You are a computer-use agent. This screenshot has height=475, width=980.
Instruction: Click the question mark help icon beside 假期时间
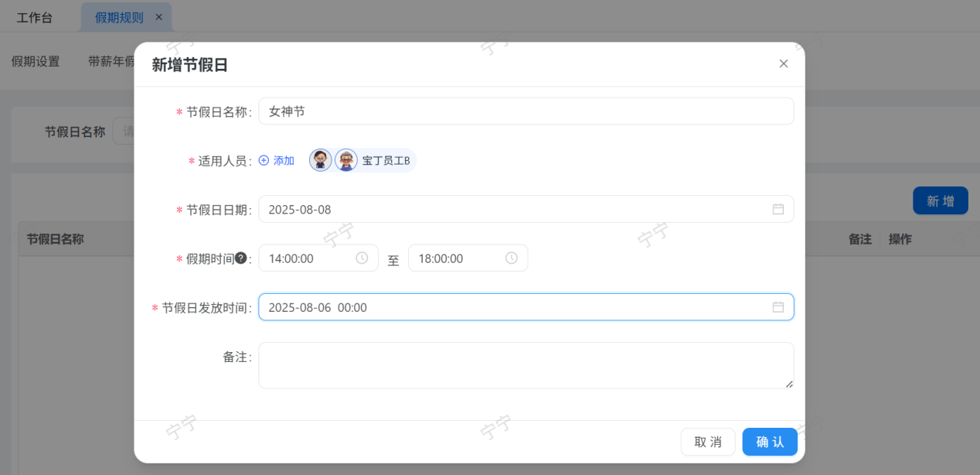(x=240, y=258)
